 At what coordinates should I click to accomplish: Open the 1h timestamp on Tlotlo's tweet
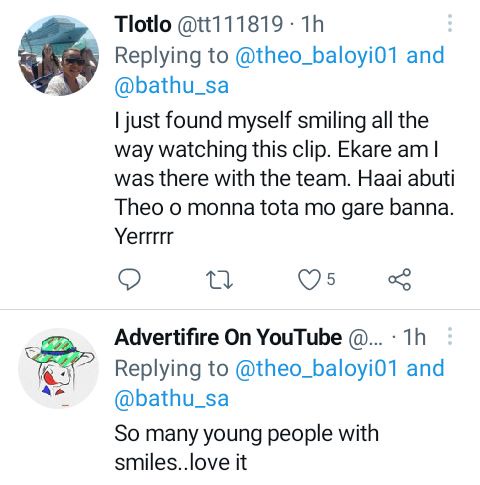coord(312,24)
